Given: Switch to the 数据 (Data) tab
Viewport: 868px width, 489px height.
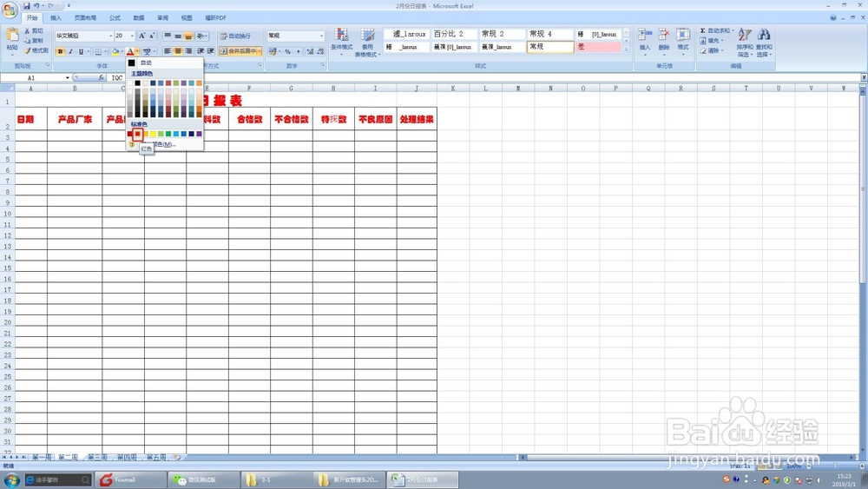Looking at the screenshot, I should [139, 17].
